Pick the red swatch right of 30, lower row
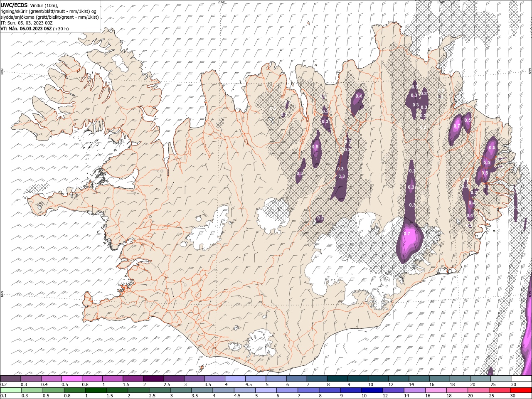Image resolution: width=532 pixels, height=399 pixels. [521, 390]
